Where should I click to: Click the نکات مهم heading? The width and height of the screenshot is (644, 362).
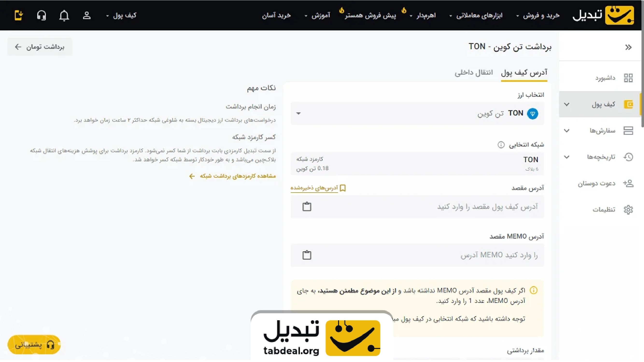(262, 88)
